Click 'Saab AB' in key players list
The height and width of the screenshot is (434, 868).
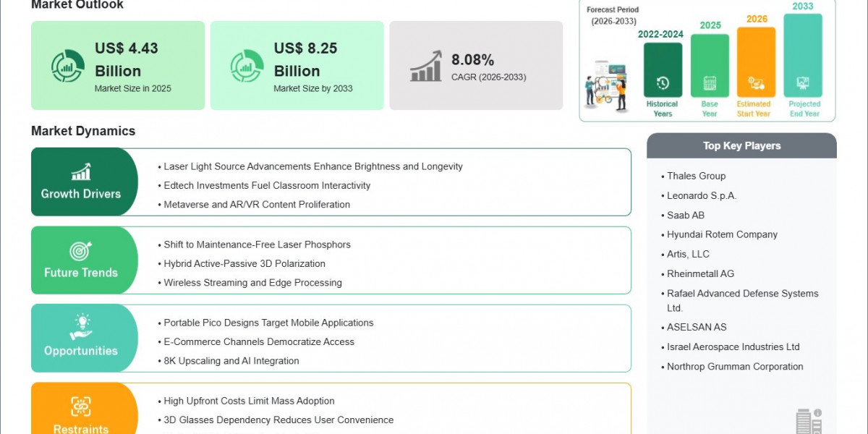tap(686, 215)
